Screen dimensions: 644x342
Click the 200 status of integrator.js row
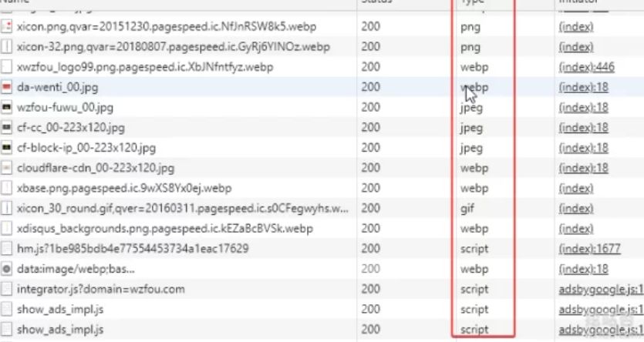(370, 289)
